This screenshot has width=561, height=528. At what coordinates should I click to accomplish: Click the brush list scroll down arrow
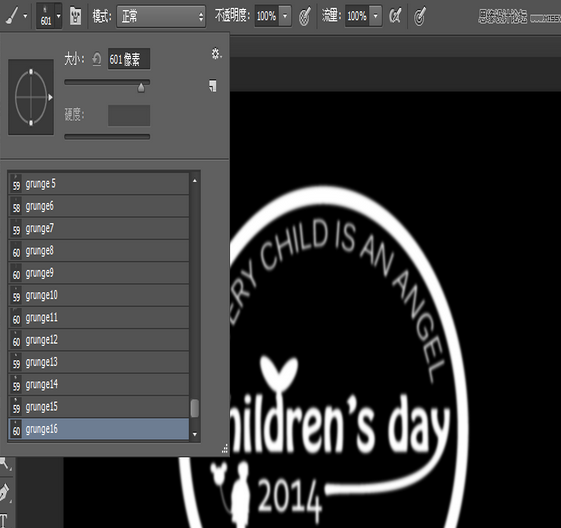(x=195, y=434)
